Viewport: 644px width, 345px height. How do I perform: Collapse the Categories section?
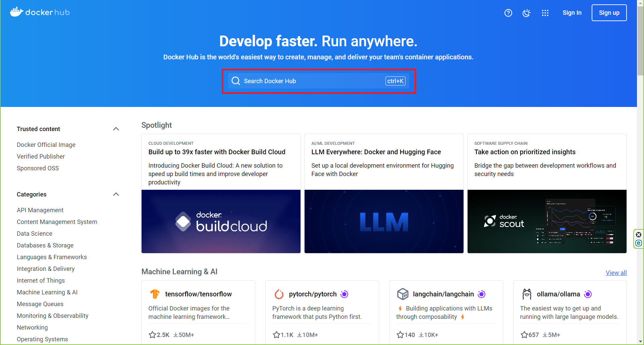[116, 194]
